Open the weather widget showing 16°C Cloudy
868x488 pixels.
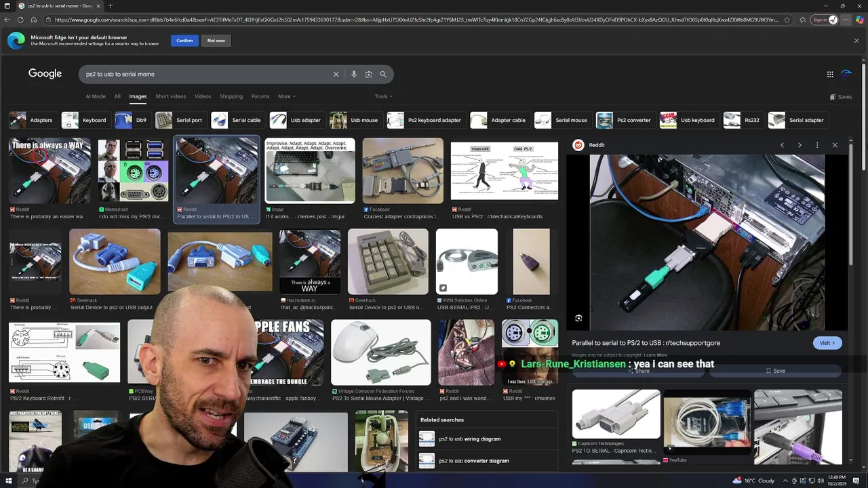754,481
